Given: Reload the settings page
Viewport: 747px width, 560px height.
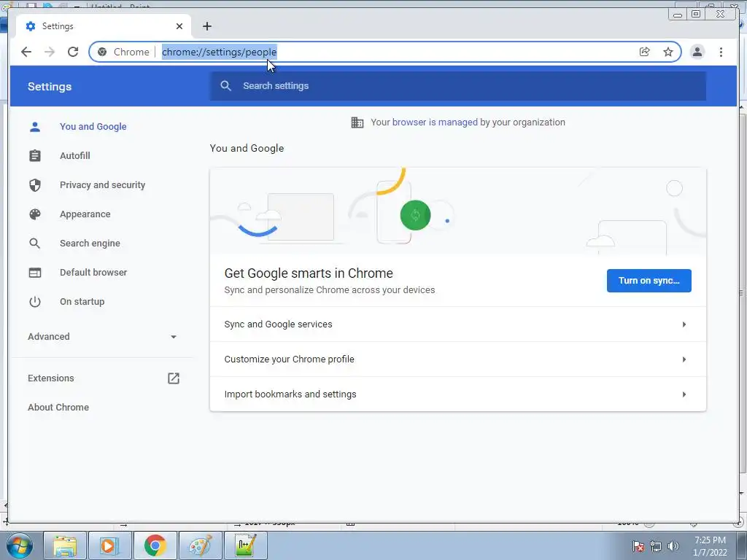Looking at the screenshot, I should pyautogui.click(x=73, y=52).
